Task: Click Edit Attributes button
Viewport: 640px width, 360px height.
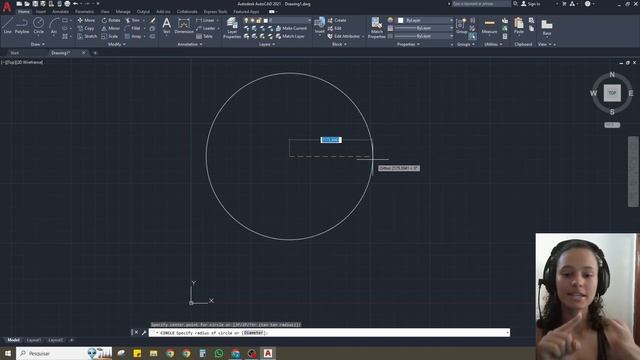Action: tap(344, 36)
